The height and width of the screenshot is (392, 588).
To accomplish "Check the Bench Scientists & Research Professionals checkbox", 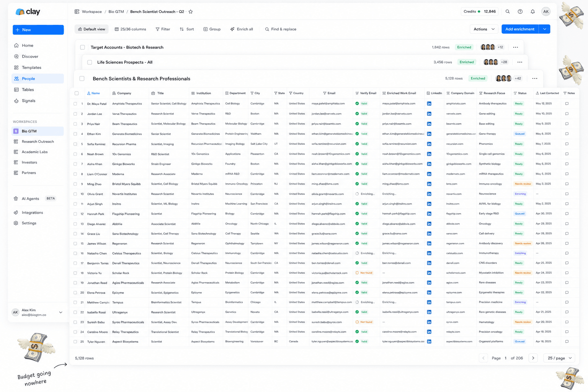I will click(x=82, y=78).
